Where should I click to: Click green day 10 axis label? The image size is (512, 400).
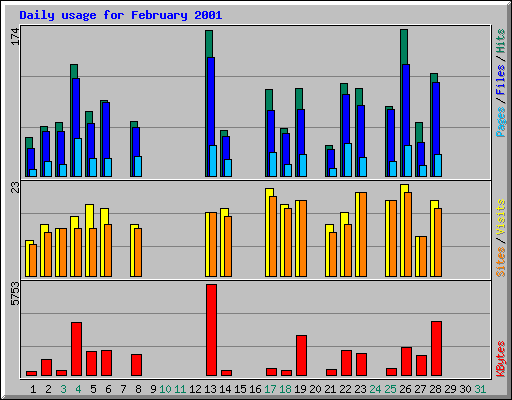tap(165, 389)
